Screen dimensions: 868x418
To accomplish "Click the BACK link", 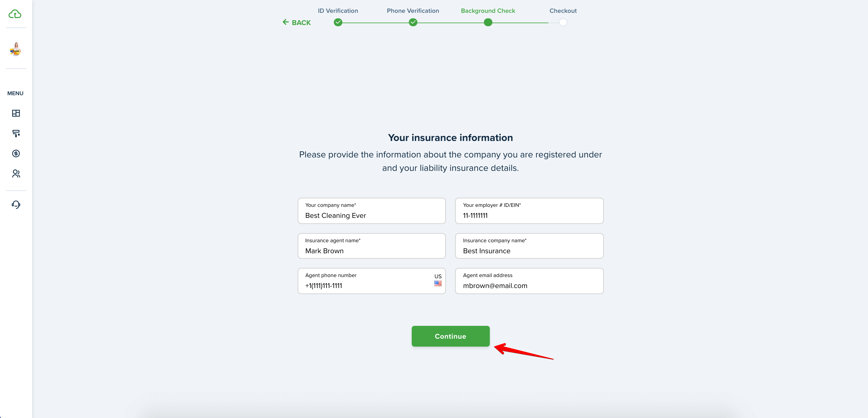I will (x=296, y=23).
